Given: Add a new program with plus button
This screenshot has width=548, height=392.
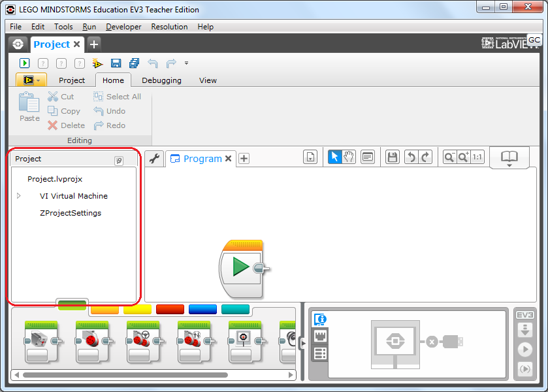Looking at the screenshot, I should [244, 159].
